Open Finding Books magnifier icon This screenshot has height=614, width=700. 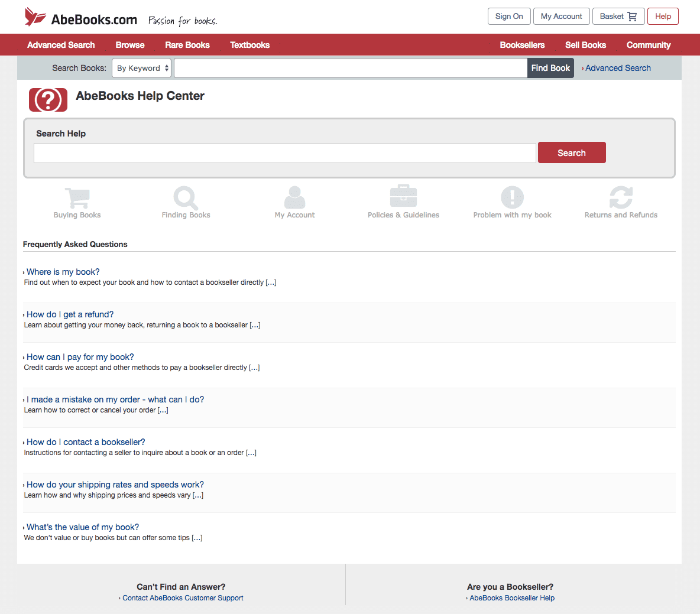coord(186,198)
